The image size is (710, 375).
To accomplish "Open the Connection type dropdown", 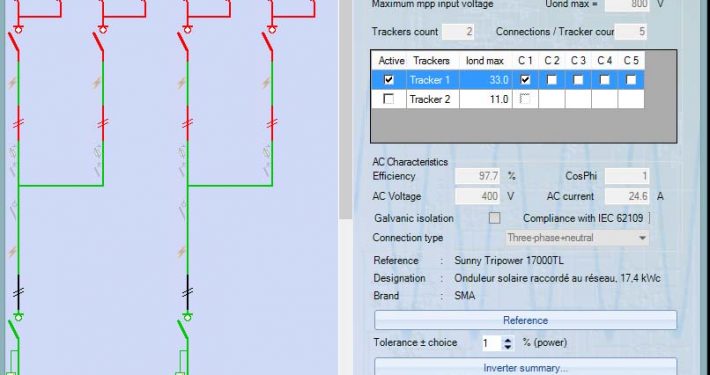I will point(577,238).
